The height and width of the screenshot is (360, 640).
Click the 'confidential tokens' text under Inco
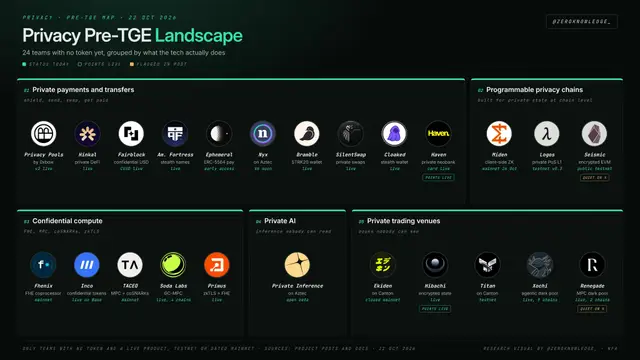tap(87, 293)
